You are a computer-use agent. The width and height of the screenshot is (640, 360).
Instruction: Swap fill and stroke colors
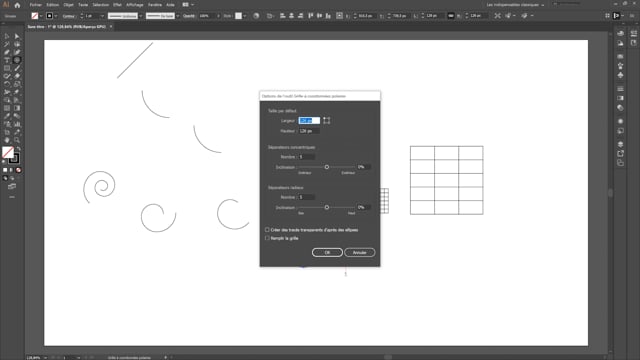click(x=18, y=149)
